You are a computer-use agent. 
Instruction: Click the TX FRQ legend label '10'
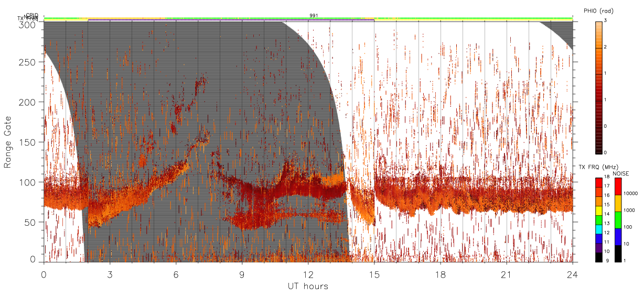pos(607,251)
